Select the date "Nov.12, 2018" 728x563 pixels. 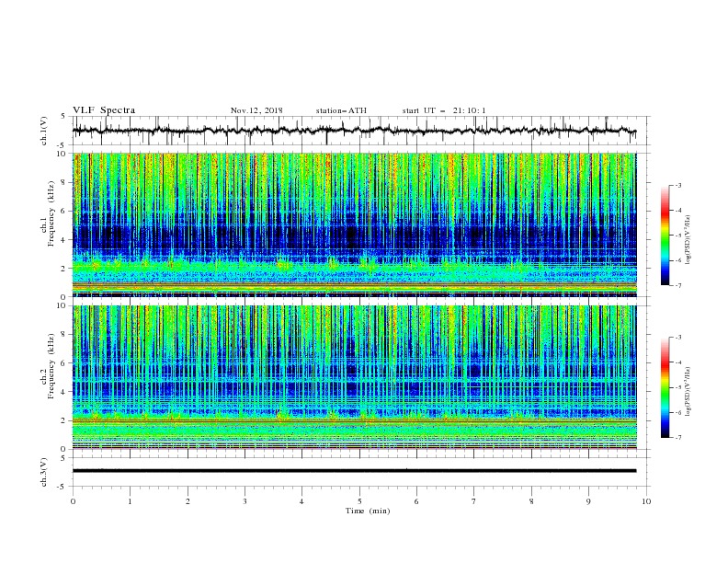pyautogui.click(x=256, y=110)
